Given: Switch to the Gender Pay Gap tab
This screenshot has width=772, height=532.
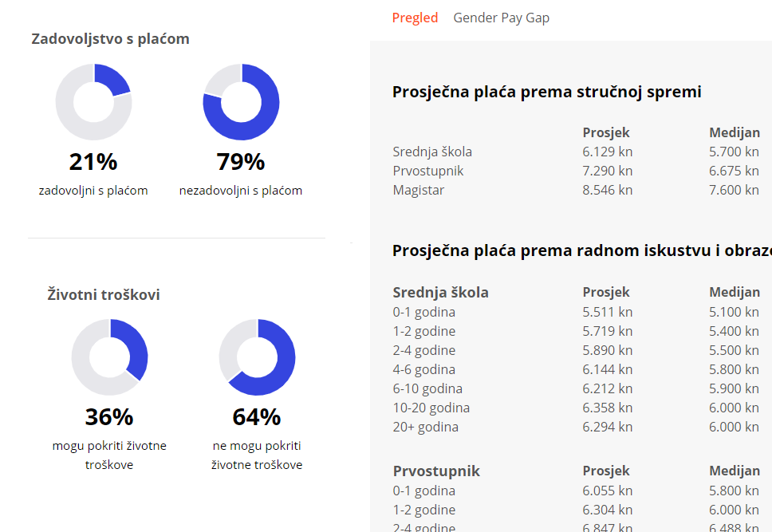Looking at the screenshot, I should 501,18.
